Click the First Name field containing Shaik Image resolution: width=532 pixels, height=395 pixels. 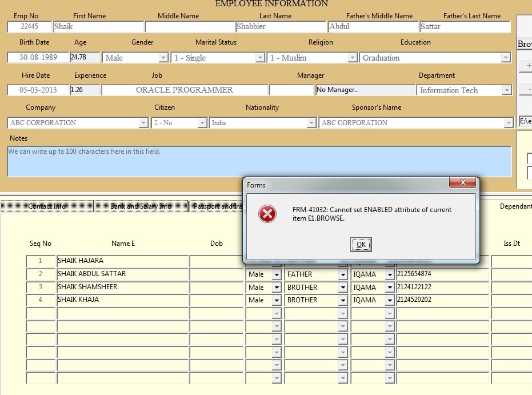98,26
